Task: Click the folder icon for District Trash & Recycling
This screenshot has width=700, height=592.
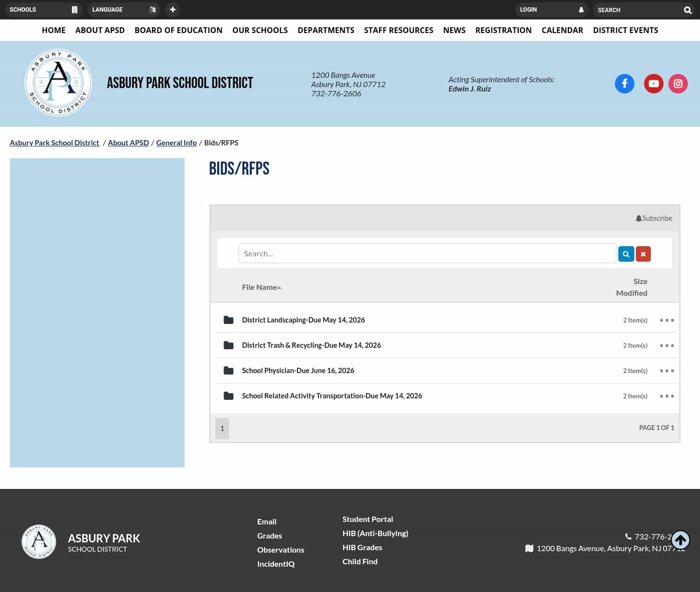Action: (228, 345)
